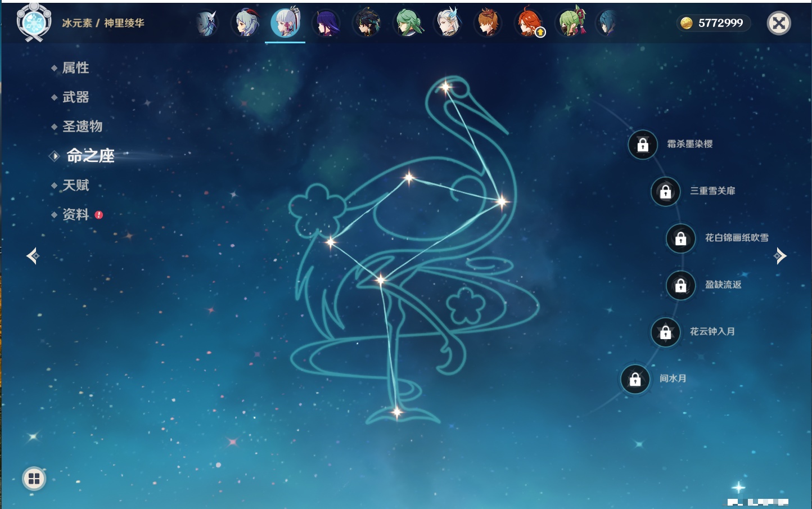Image resolution: width=812 pixels, height=509 pixels.
Task: Go to the 天赋 talents section
Action: 75,185
